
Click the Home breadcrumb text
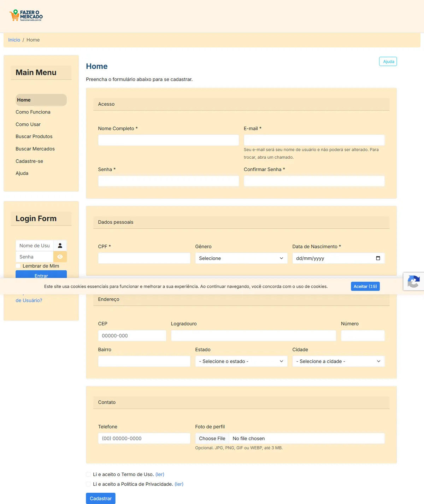click(33, 40)
